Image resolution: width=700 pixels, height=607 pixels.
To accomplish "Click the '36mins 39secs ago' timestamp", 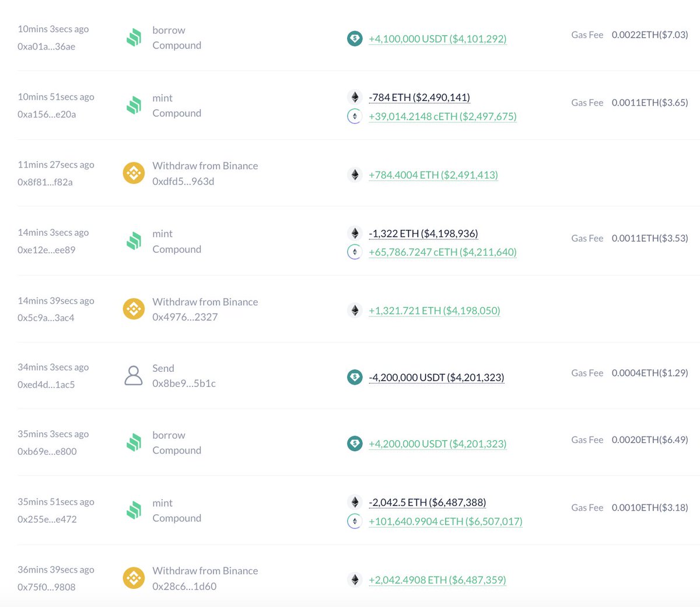I will [55, 570].
